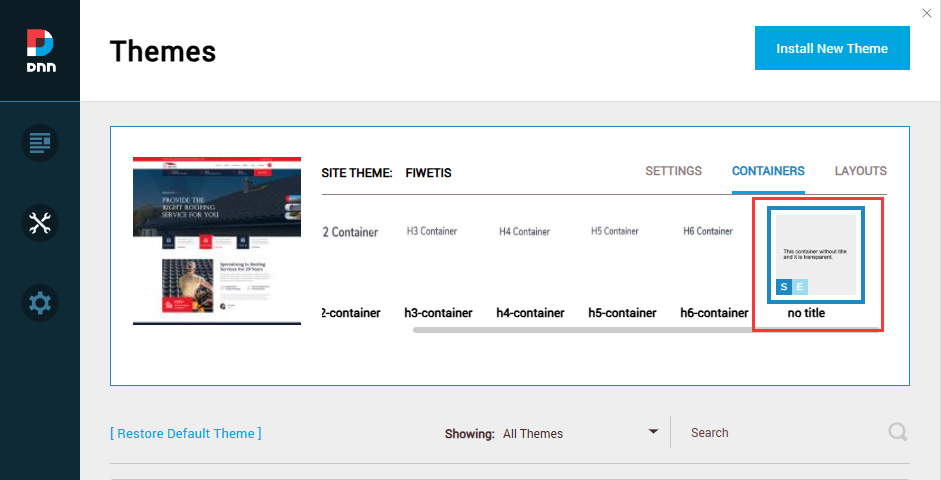Click the h6-container label
This screenshot has width=941, height=480.
(714, 313)
